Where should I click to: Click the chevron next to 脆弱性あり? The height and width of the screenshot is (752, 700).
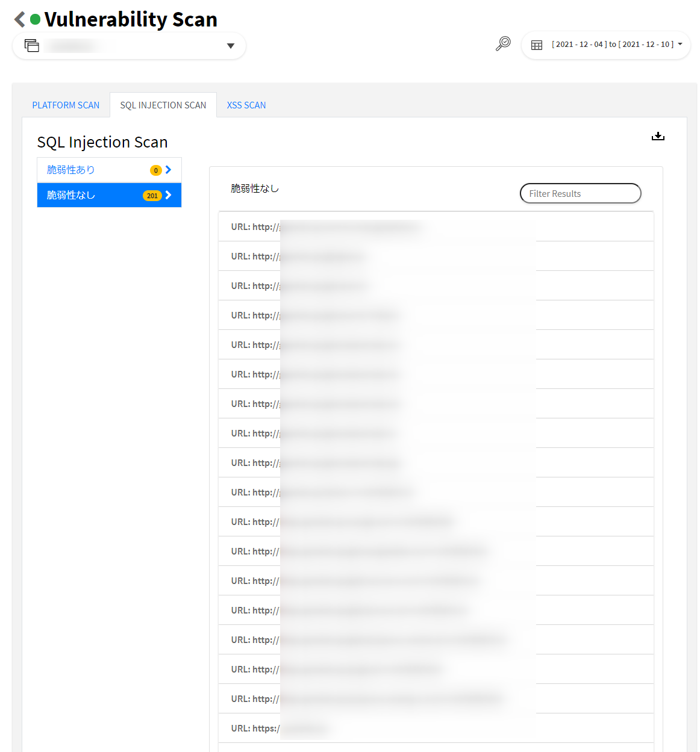(x=169, y=170)
